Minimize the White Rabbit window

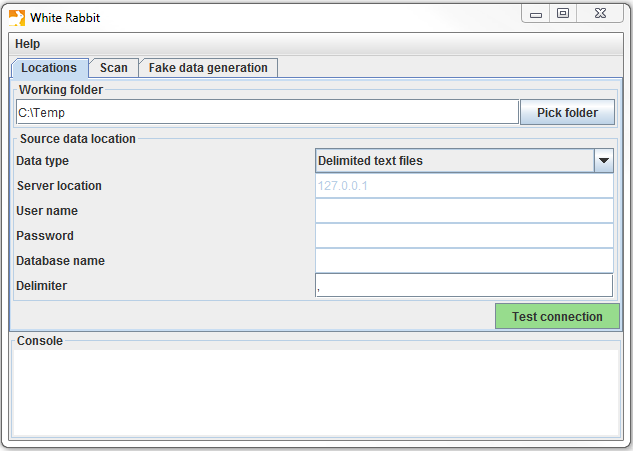pos(537,14)
